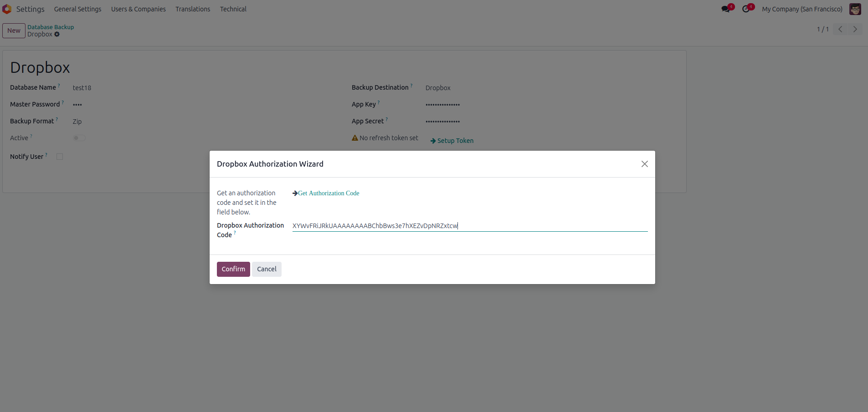
Task: Open the activities clock icon
Action: tap(746, 9)
